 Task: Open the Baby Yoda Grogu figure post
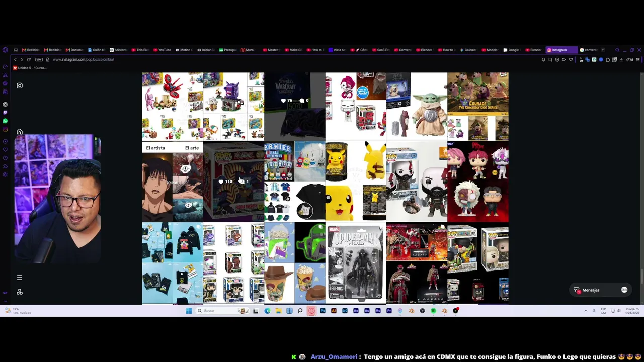(x=417, y=106)
